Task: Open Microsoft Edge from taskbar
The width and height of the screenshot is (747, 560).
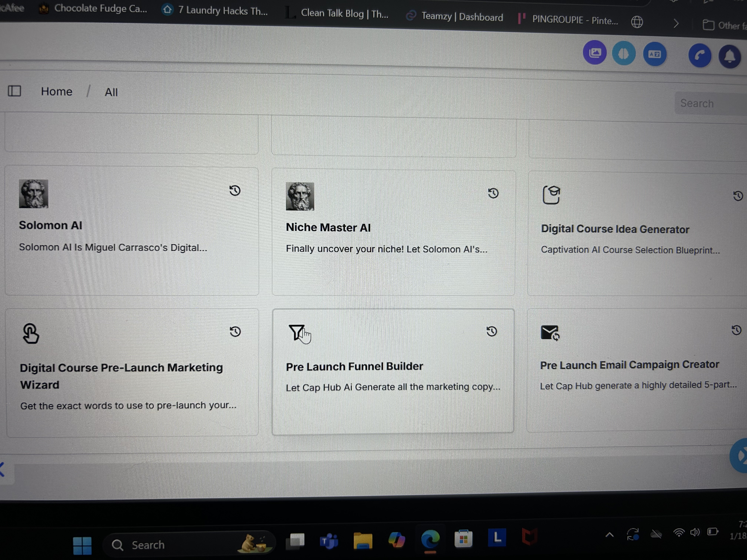Action: (x=430, y=539)
